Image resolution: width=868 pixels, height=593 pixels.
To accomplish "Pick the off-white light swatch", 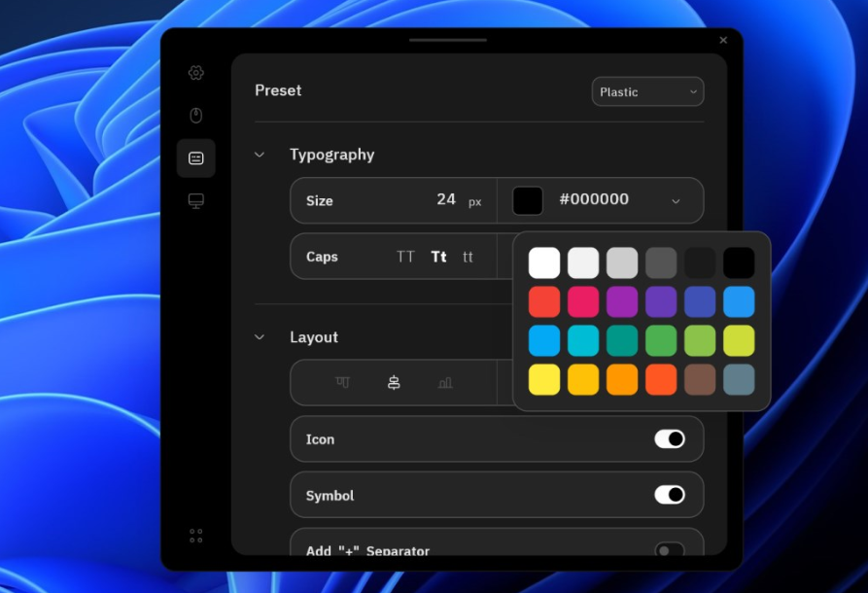I will tap(583, 263).
